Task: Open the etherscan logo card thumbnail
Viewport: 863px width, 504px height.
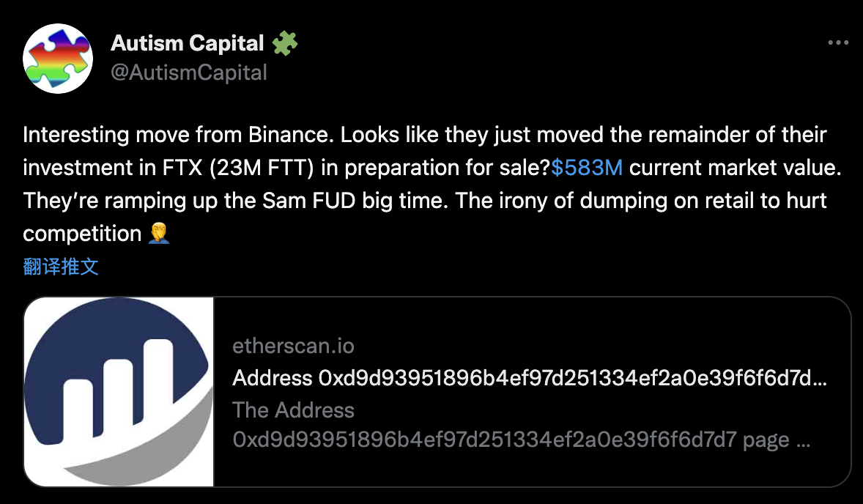Action: pyautogui.click(x=119, y=392)
